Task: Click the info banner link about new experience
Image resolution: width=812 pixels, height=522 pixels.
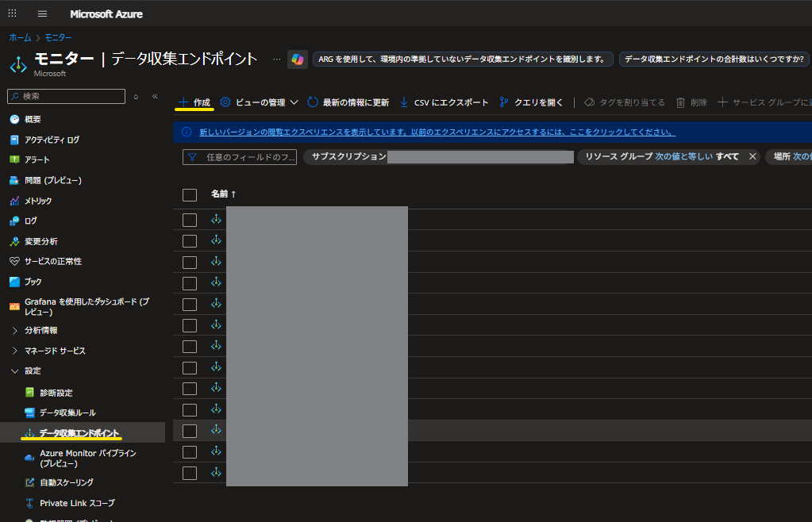Action: point(437,132)
